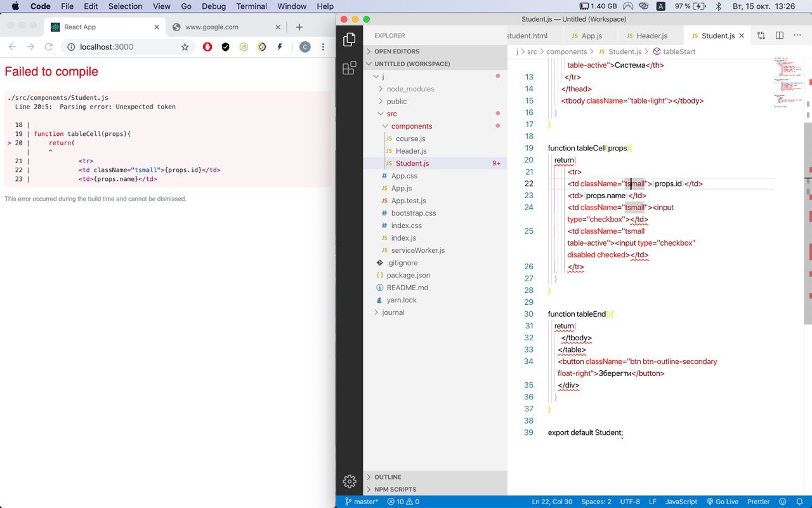Click the Go Live button
The height and width of the screenshot is (508, 812).
point(722,502)
